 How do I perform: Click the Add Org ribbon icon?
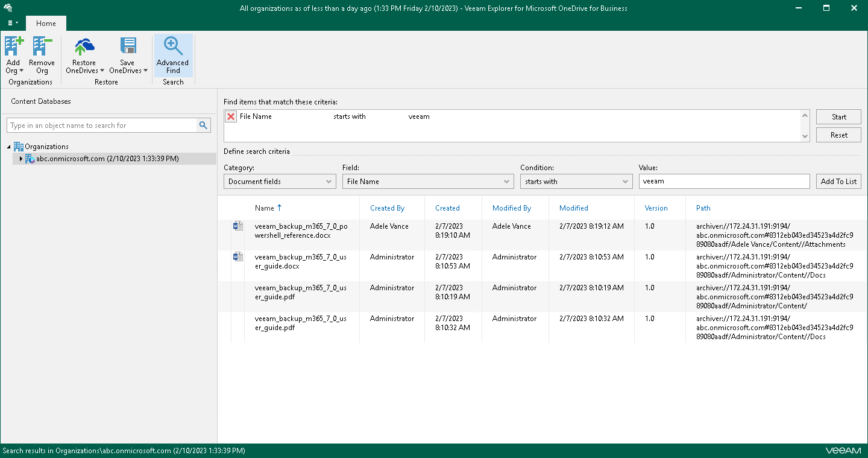click(13, 54)
